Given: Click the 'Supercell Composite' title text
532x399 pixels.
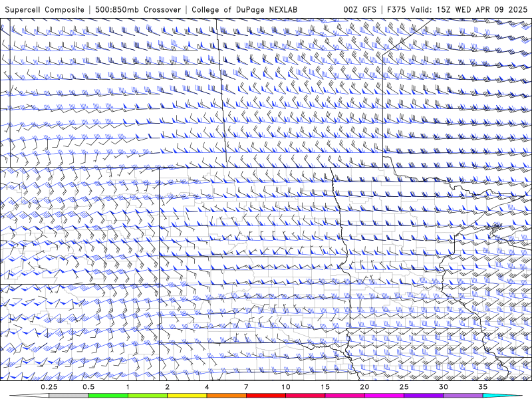Looking at the screenshot, I should [45, 9].
